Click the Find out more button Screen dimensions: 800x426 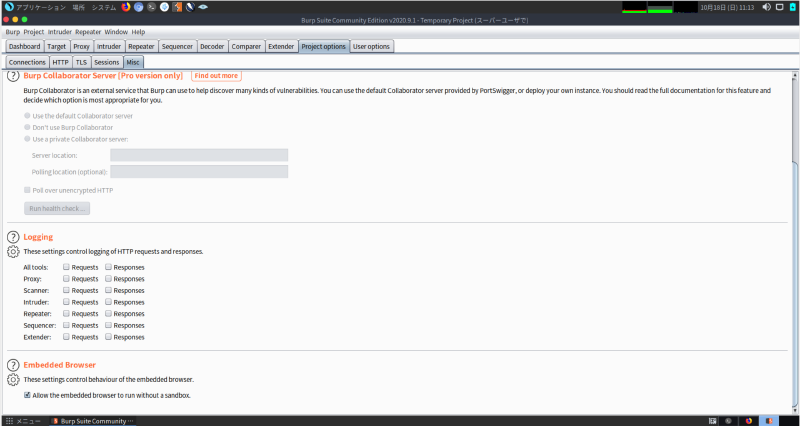(216, 76)
